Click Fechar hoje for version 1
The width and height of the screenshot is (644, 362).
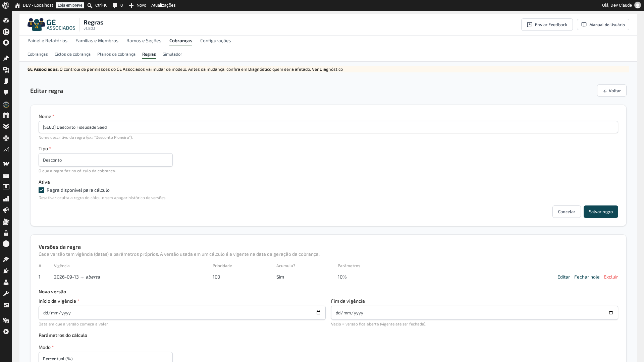(x=587, y=277)
